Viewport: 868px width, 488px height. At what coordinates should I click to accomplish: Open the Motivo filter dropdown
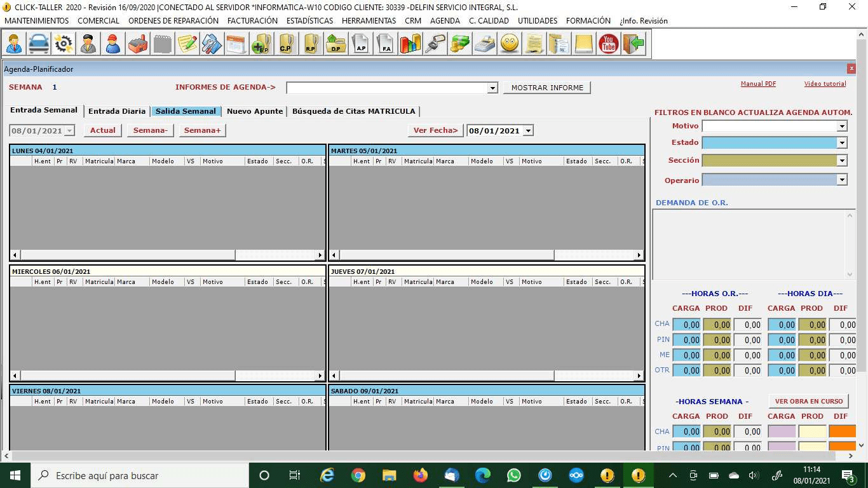click(842, 126)
